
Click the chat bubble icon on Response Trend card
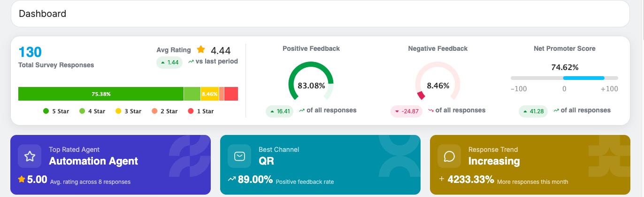click(449, 157)
